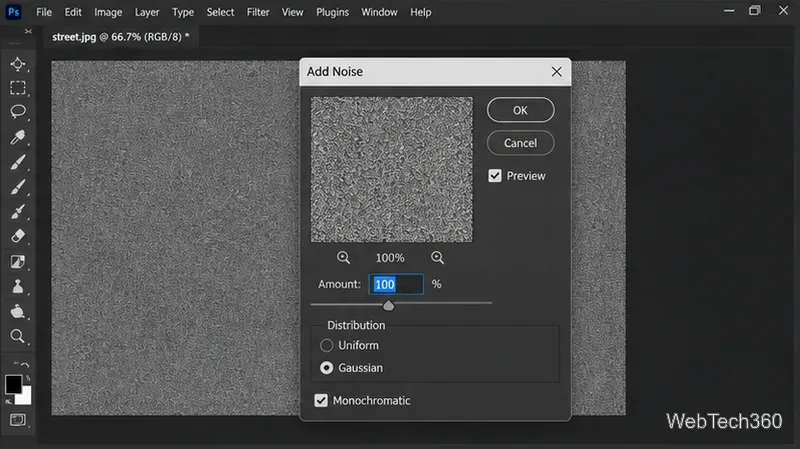Click the 100% preview zoom value

(x=390, y=258)
